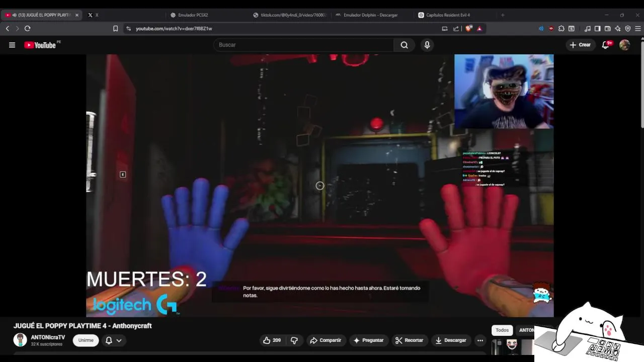Screen dimensions: 644x362
Task: Switch to Emulador Dolphin - Descargar tab
Action: pos(373,15)
